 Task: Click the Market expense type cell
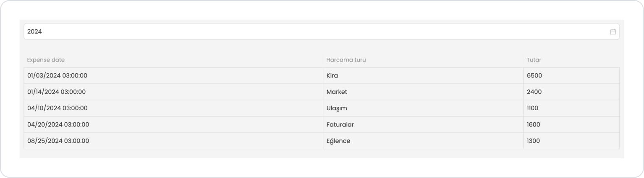coord(423,92)
